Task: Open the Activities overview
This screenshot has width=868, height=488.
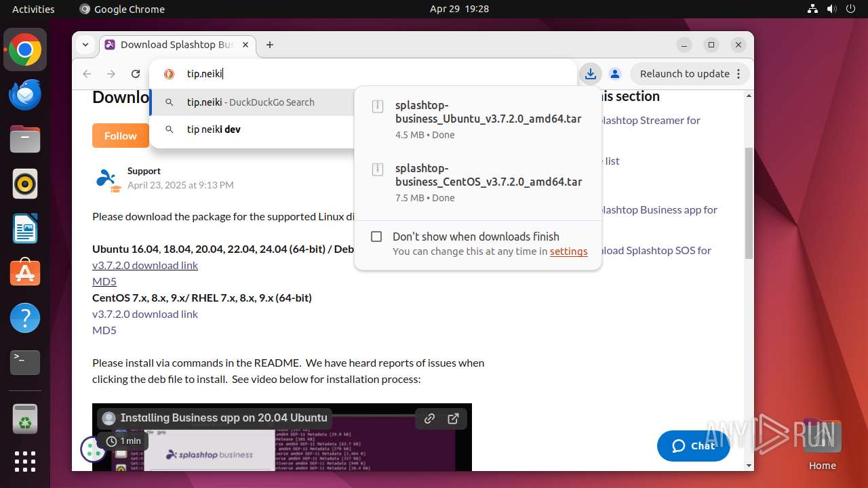Action: pos(33,9)
